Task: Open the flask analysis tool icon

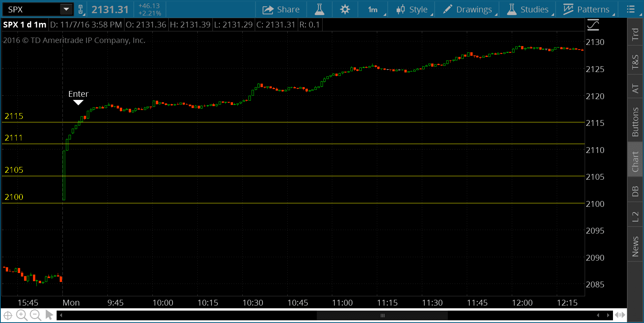Action: point(319,9)
